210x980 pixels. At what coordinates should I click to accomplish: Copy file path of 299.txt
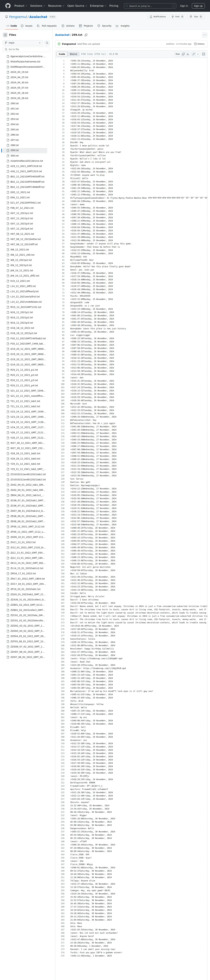click(86, 35)
